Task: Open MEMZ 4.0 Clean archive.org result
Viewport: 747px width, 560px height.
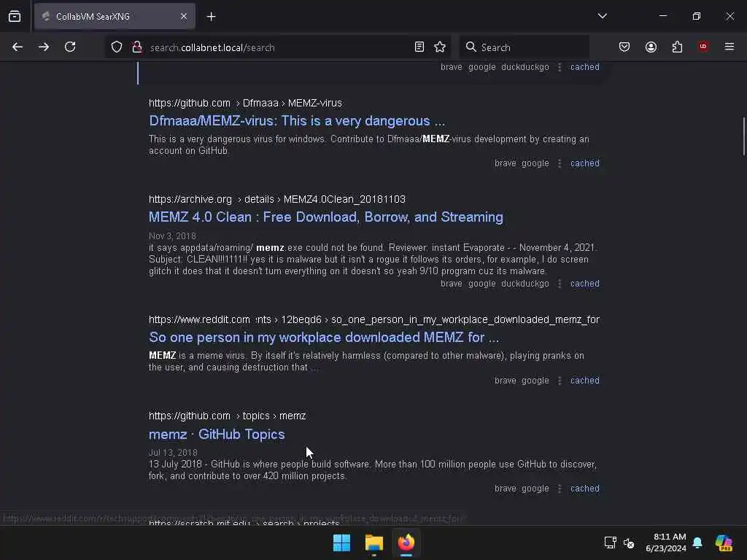Action: coord(326,217)
